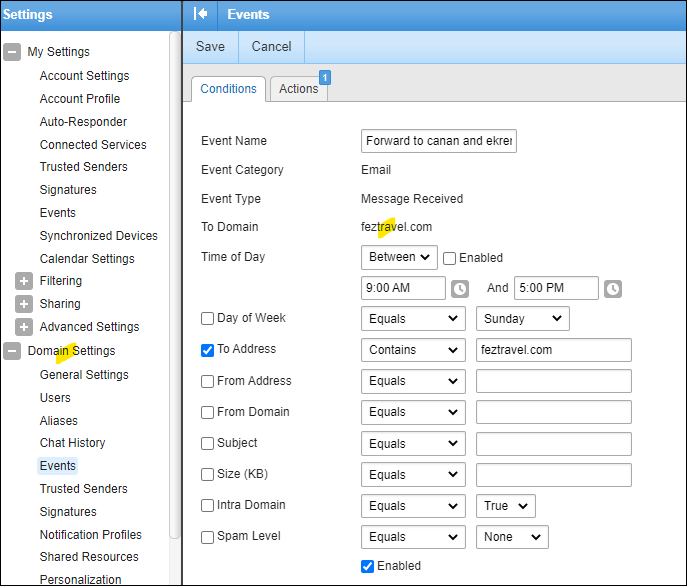Collapse the Domain Settings tree section

(12, 351)
